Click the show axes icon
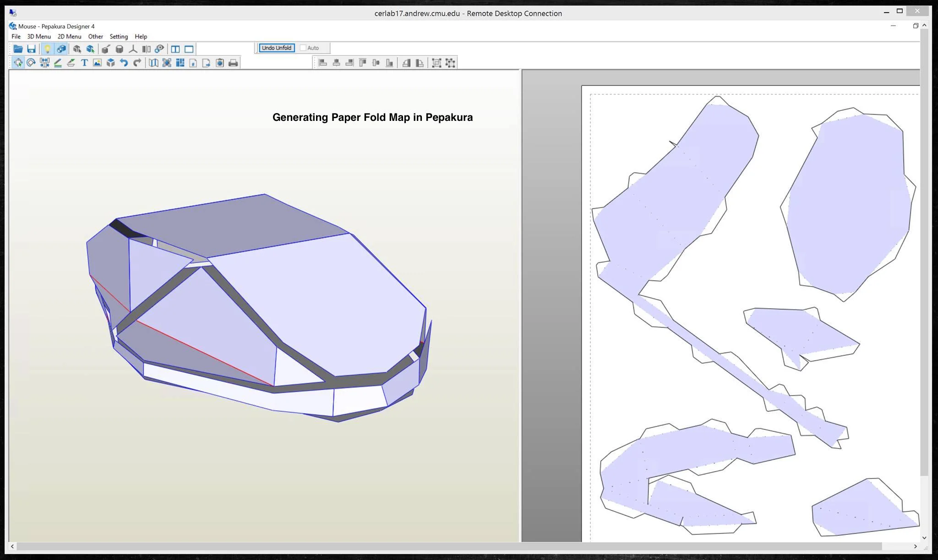The width and height of the screenshot is (938, 560). (x=133, y=49)
